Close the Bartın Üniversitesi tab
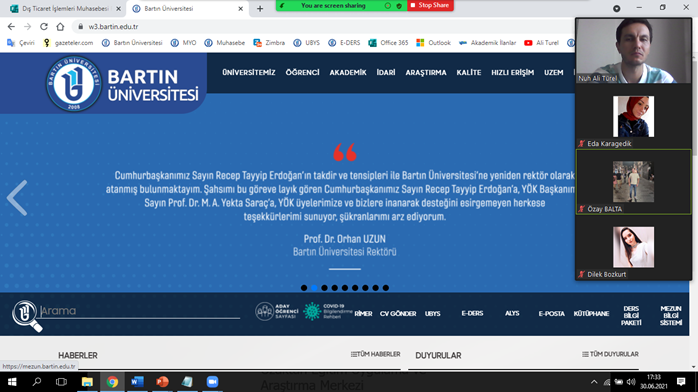This screenshot has height=392, width=698. [240, 8]
